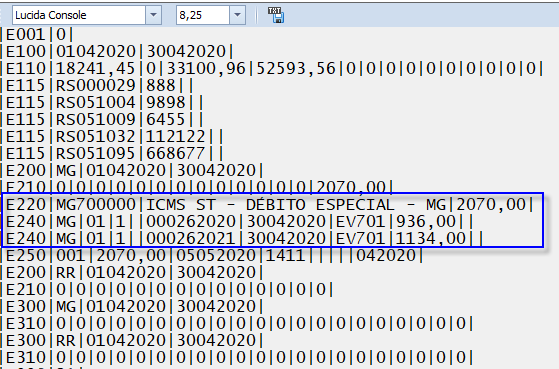Viewport: 559px width, 369px height.
Task: Click the E115 line with code RS051009
Action: [x=102, y=119]
